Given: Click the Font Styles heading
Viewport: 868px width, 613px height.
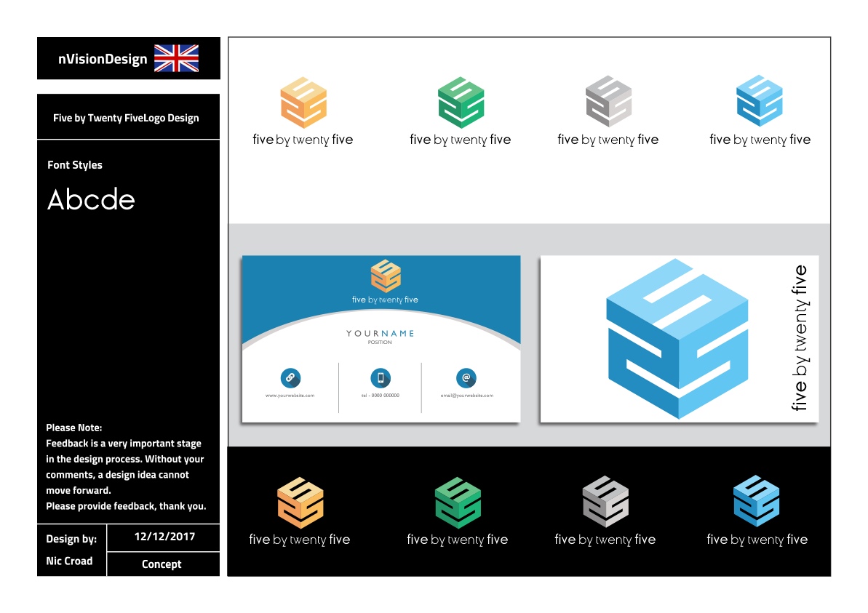Looking at the screenshot, I should pyautogui.click(x=75, y=165).
